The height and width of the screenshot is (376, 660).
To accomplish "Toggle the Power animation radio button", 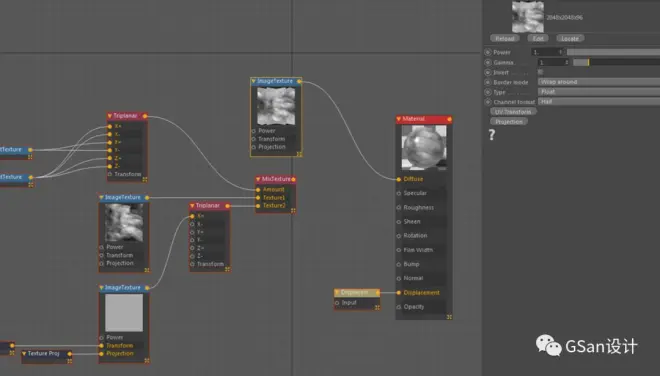I will click(487, 52).
